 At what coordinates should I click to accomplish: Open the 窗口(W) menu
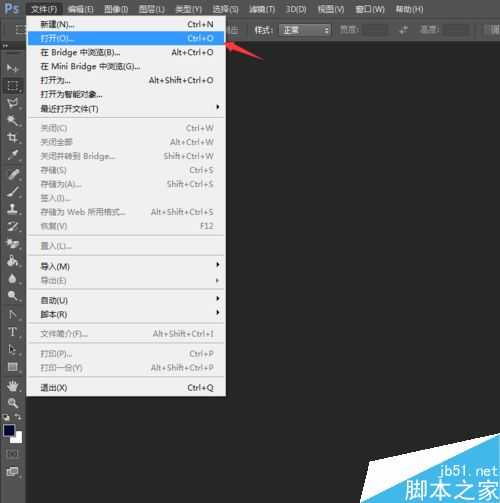(370, 9)
